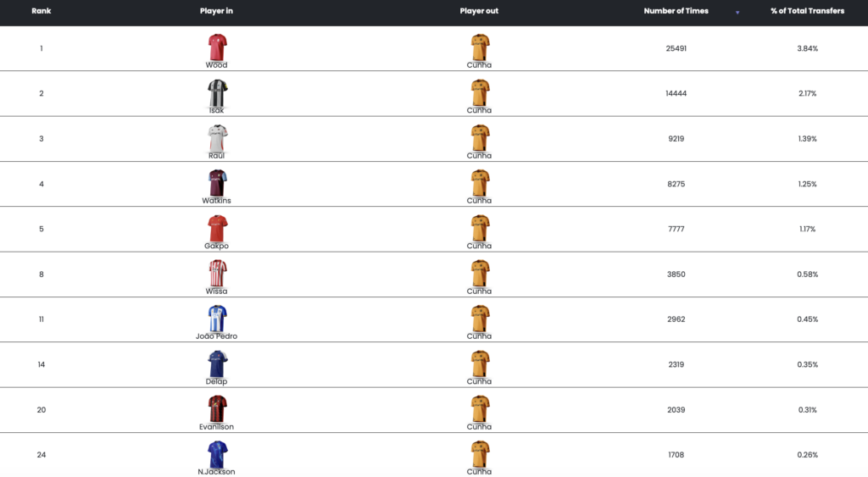Click the 25491 transfer count cell
Screen dimensions: 868x477
pos(676,48)
